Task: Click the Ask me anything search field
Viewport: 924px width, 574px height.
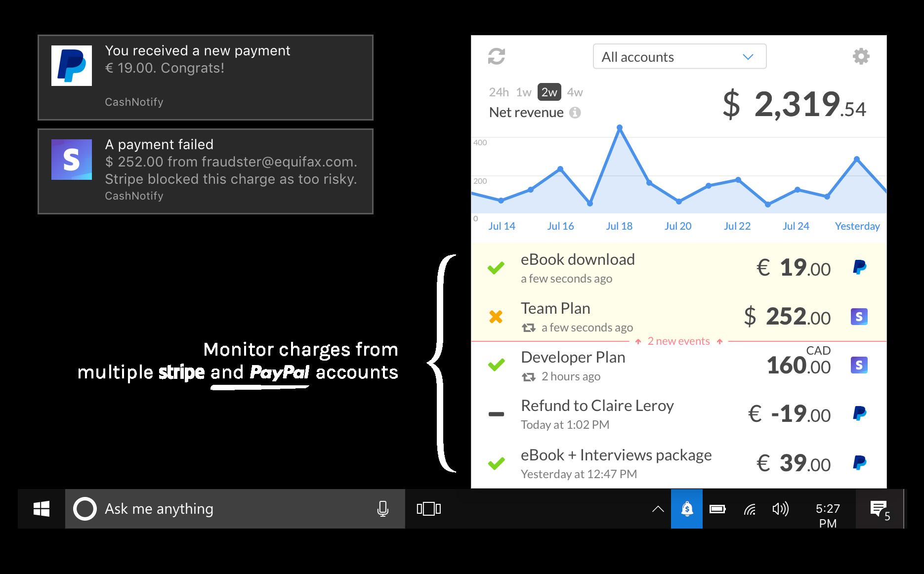Action: click(x=235, y=509)
